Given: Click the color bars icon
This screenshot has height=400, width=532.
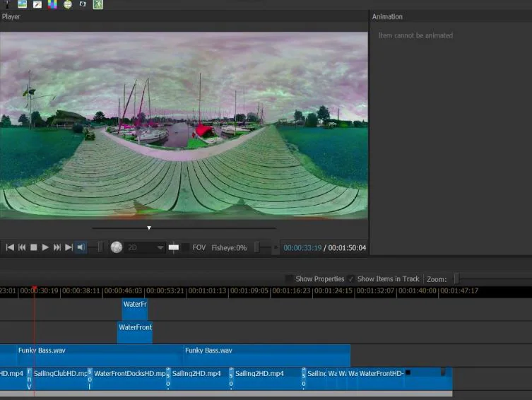Looking at the screenshot, I should point(52,4).
